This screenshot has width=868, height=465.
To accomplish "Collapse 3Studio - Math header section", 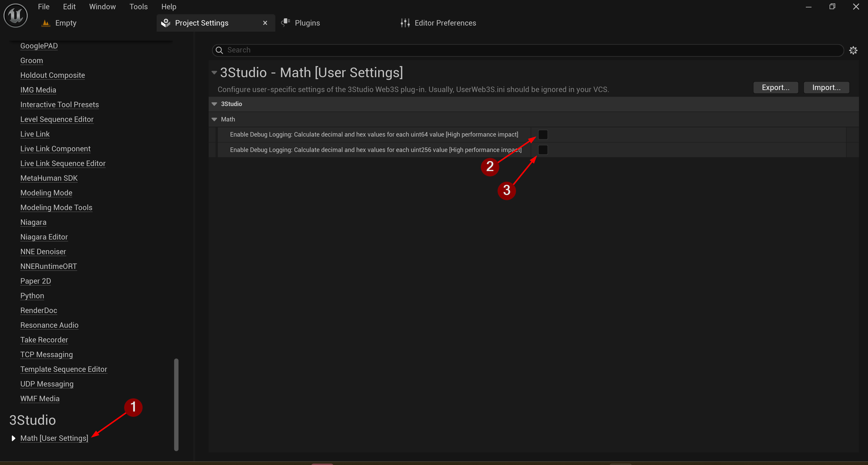I will (214, 73).
